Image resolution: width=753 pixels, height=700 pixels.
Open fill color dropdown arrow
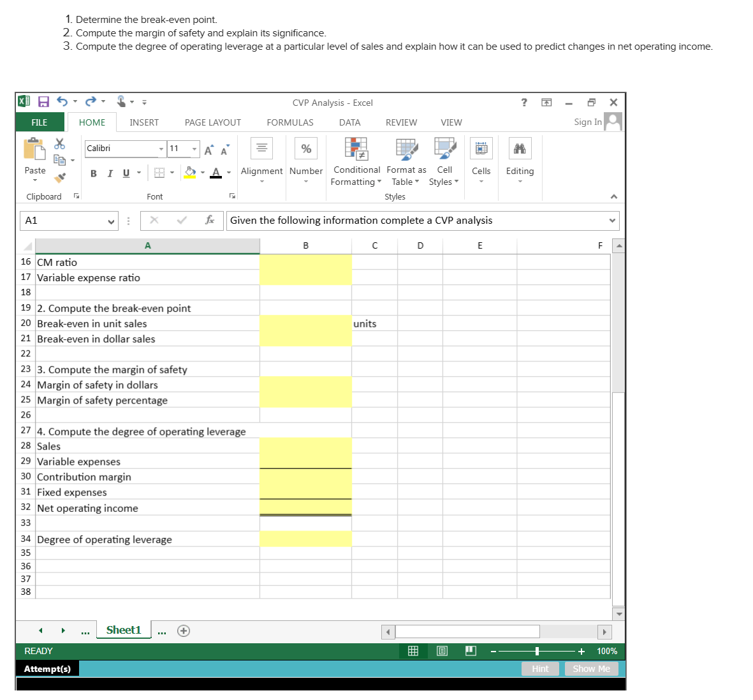(202, 172)
